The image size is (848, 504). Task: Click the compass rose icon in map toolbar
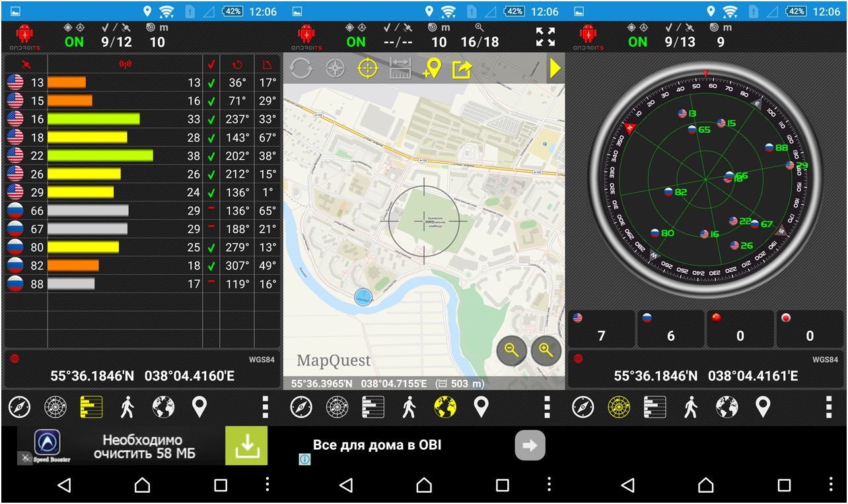tap(335, 69)
